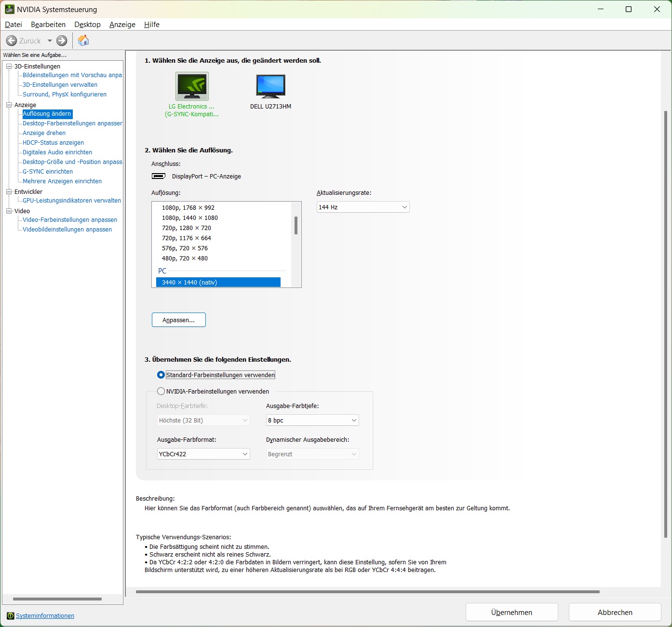Click the resolution list scrollbar thumb
The width and height of the screenshot is (672, 627).
[296, 225]
